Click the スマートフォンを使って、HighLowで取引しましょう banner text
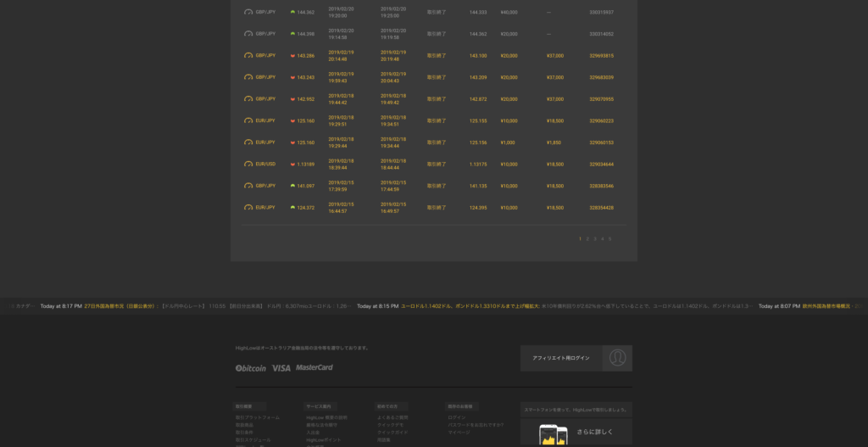 [576, 410]
